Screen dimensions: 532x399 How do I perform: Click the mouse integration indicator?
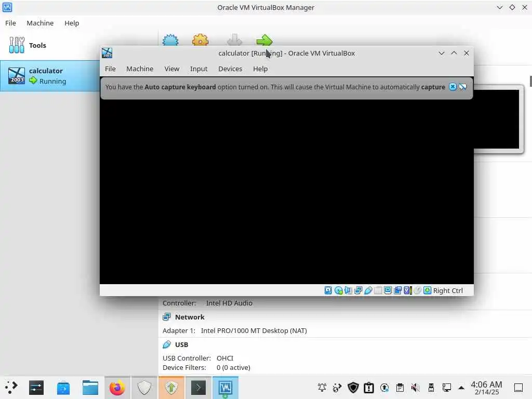(418, 290)
